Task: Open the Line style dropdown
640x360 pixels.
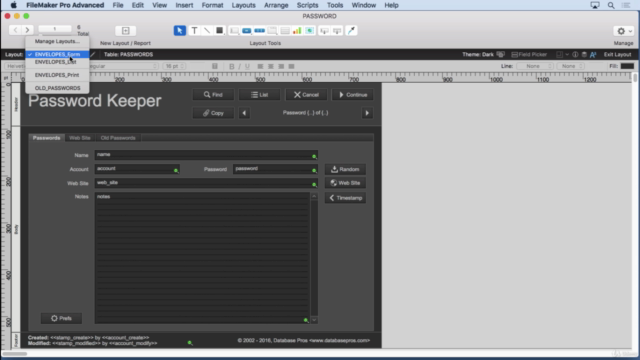Action: pos(535,66)
